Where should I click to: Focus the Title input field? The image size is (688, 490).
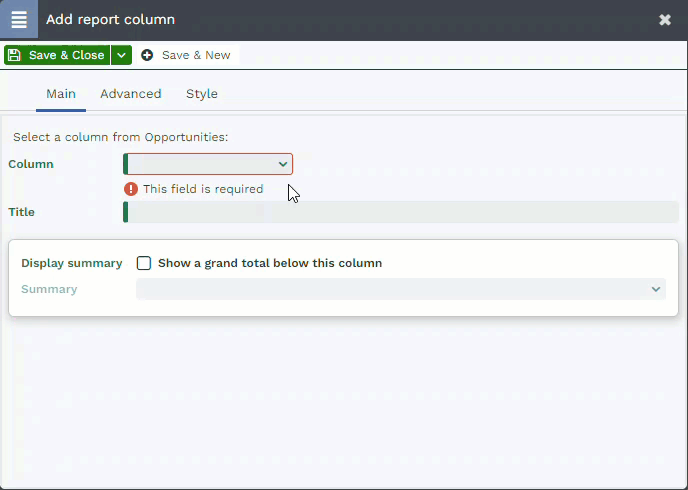401,212
